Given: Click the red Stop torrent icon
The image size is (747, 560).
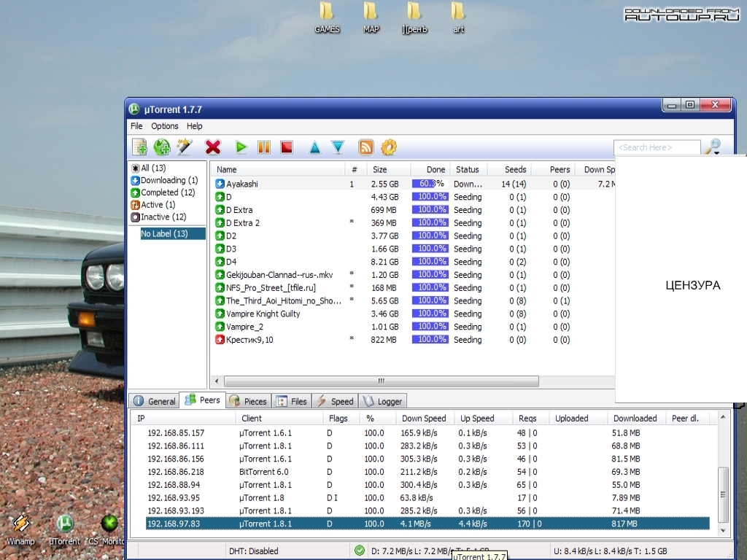Looking at the screenshot, I should (286, 147).
